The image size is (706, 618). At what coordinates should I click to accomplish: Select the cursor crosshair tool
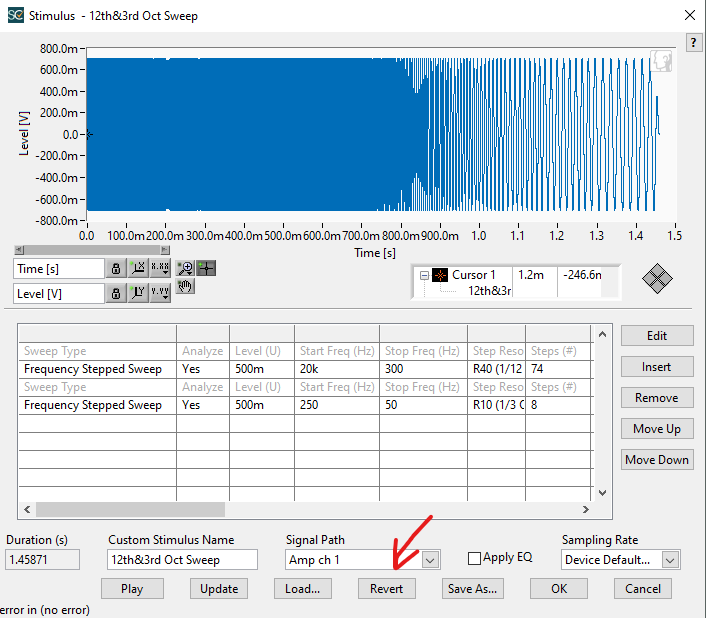[206, 268]
